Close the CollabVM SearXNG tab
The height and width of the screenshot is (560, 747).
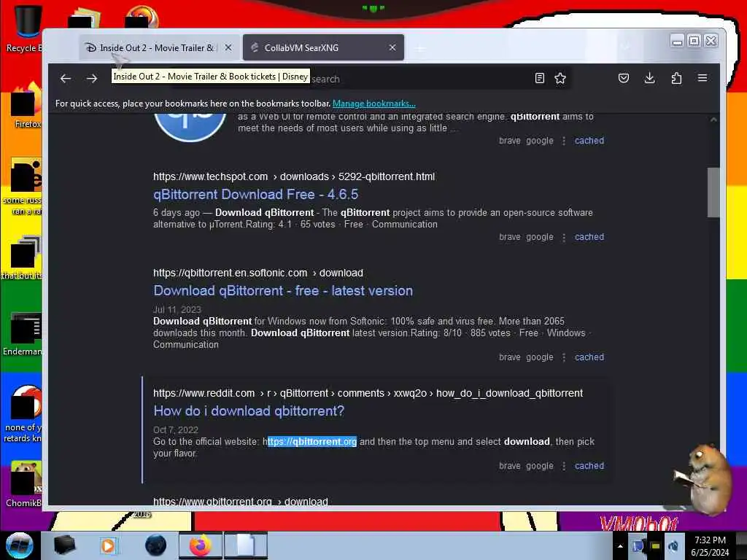pyautogui.click(x=392, y=47)
